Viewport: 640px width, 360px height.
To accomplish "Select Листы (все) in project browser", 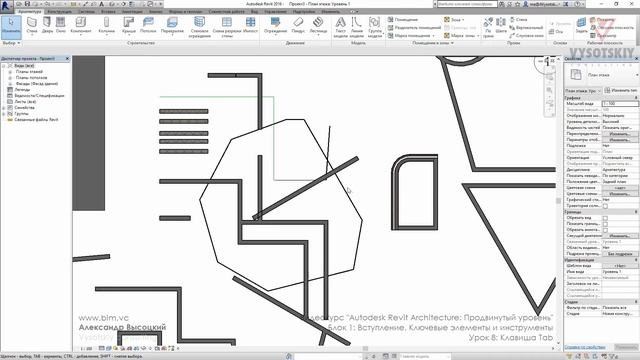I will pyautogui.click(x=25, y=102).
